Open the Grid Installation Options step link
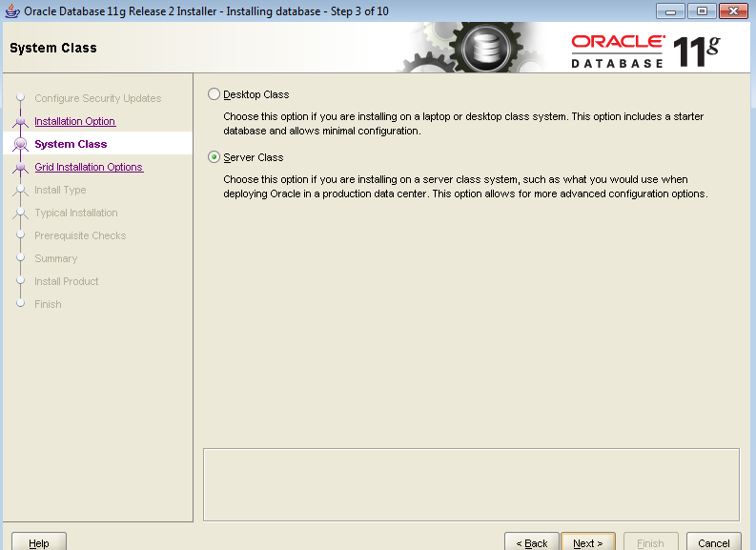756x550 pixels. pyautogui.click(x=89, y=167)
